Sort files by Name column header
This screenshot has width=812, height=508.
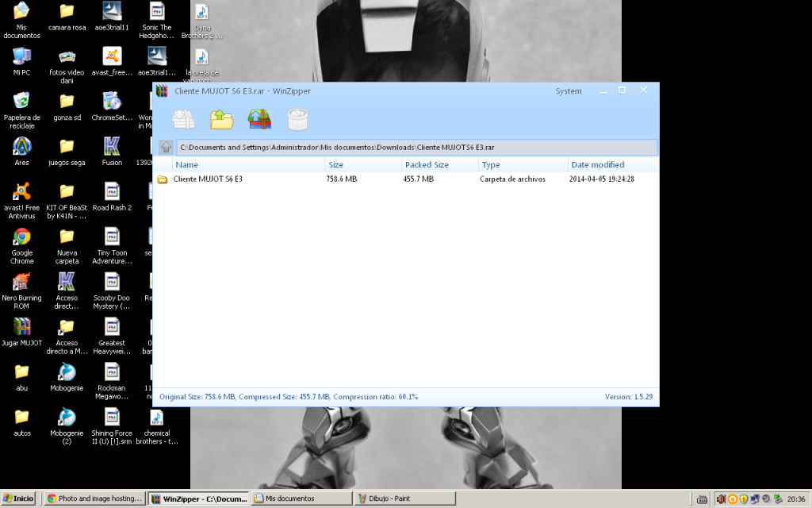tap(187, 165)
